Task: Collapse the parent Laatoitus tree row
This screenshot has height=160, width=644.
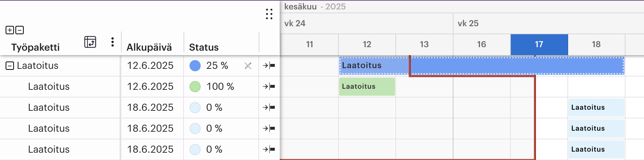Action: 10,66
